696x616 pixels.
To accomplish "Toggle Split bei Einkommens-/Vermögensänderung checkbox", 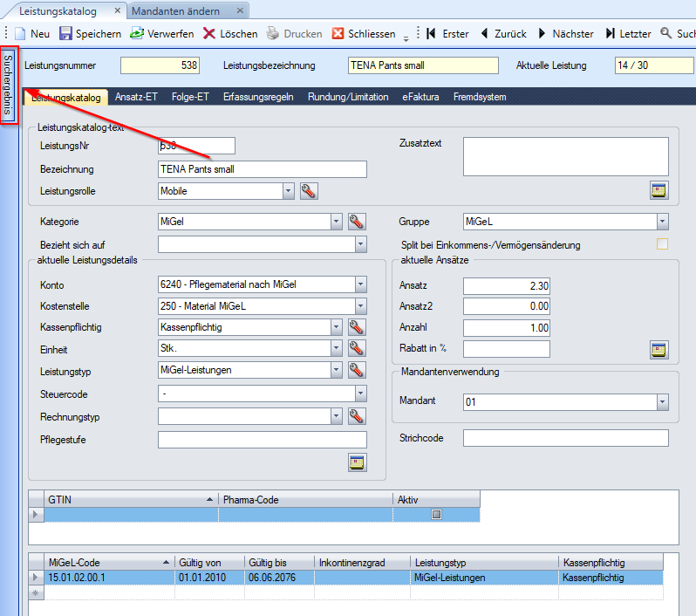I will point(662,244).
